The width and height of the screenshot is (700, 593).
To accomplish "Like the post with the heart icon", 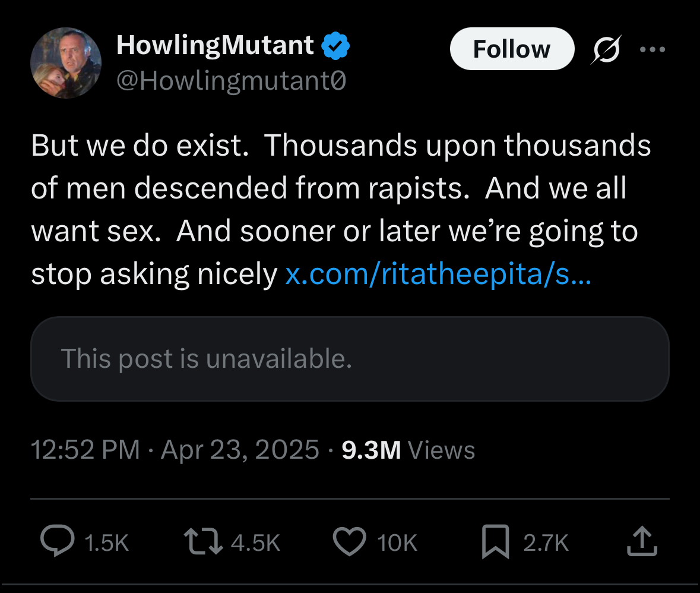I will pyautogui.click(x=350, y=541).
